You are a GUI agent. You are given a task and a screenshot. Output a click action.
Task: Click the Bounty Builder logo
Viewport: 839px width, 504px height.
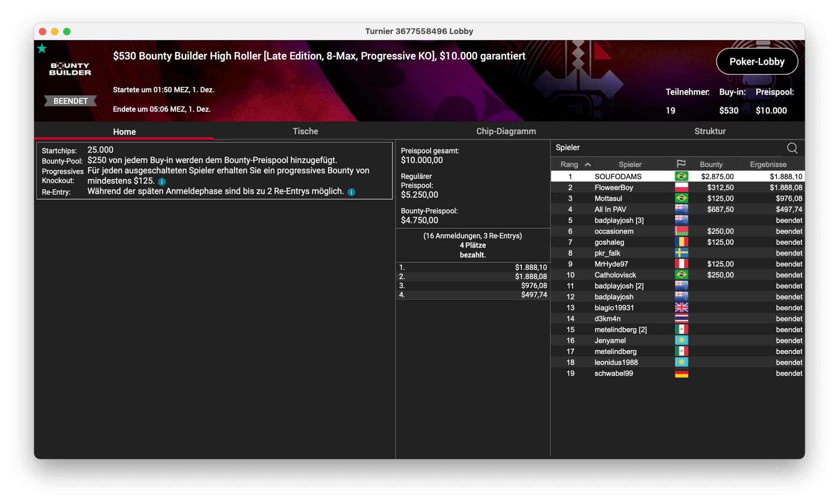tap(70, 69)
